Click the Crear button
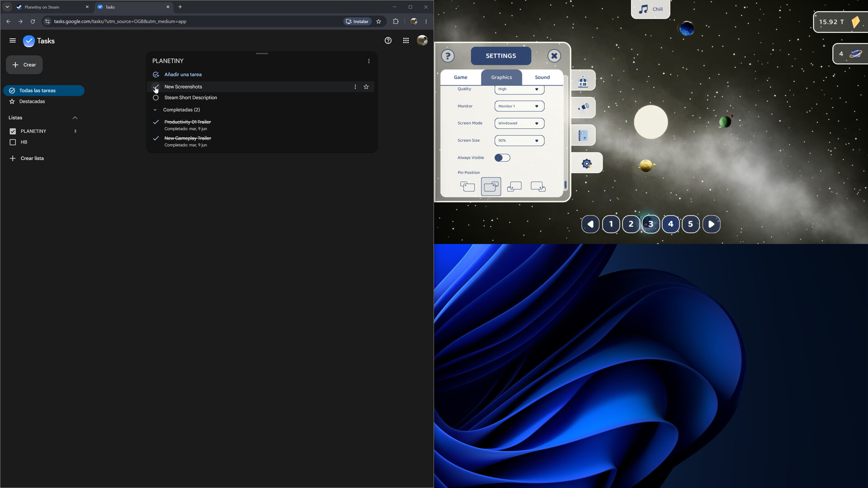Screen dimensions: 868x488 point(24,65)
